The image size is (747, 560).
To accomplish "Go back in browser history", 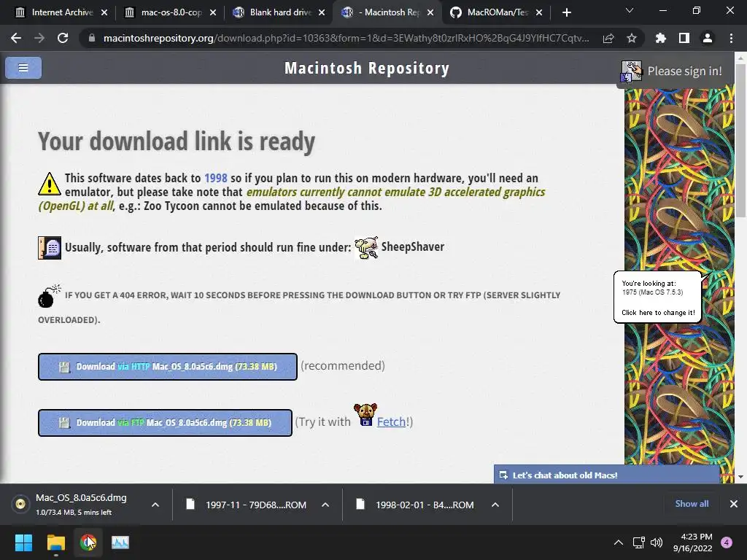I will point(16,38).
